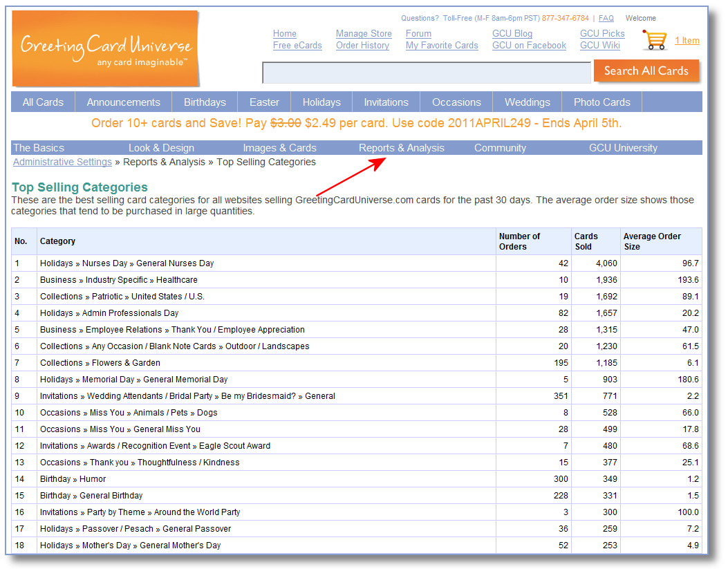The width and height of the screenshot is (728, 569).
Task: Select the Patriotic United States category row
Action: [357, 297]
